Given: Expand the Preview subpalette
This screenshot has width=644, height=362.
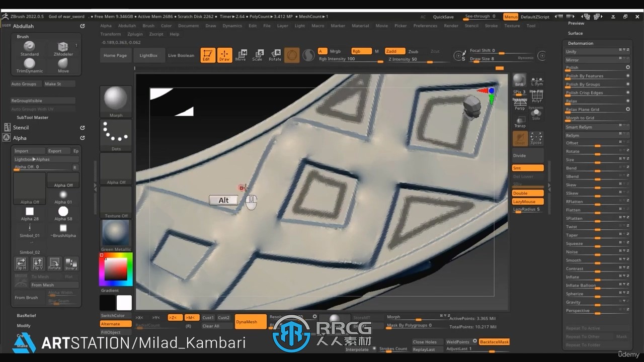Looking at the screenshot, I should 576,23.
